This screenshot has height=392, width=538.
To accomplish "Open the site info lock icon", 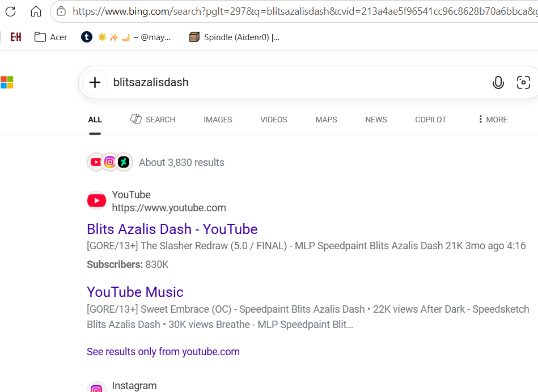I will (61, 11).
